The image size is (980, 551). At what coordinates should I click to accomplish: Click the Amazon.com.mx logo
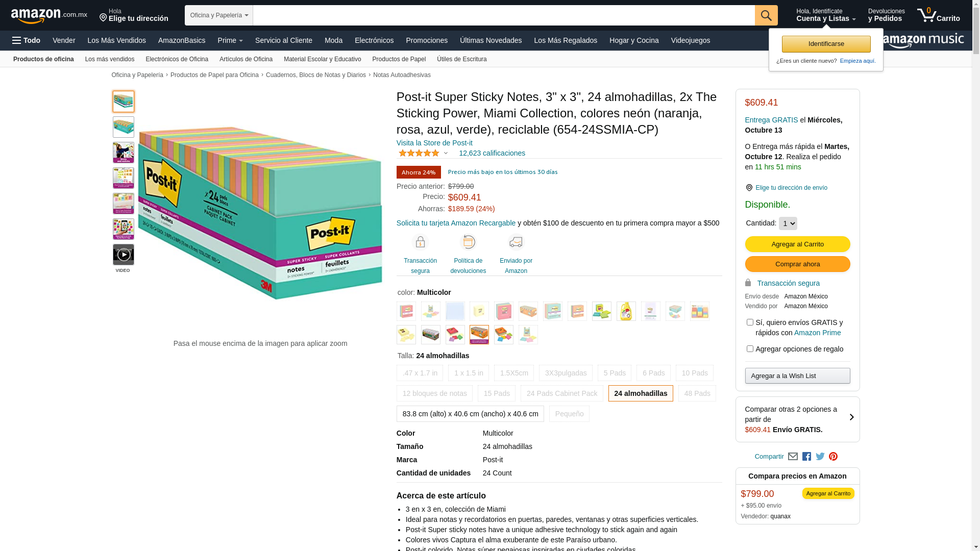coord(48,16)
